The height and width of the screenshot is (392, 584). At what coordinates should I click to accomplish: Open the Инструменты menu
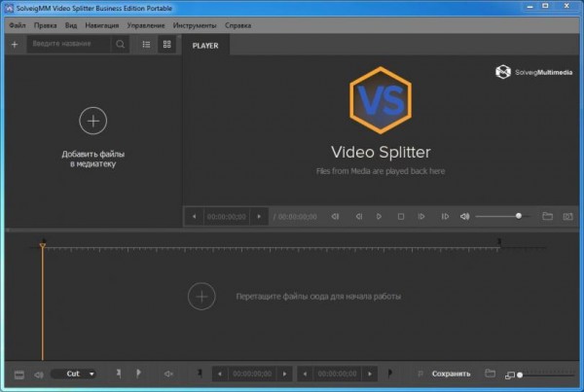click(195, 25)
